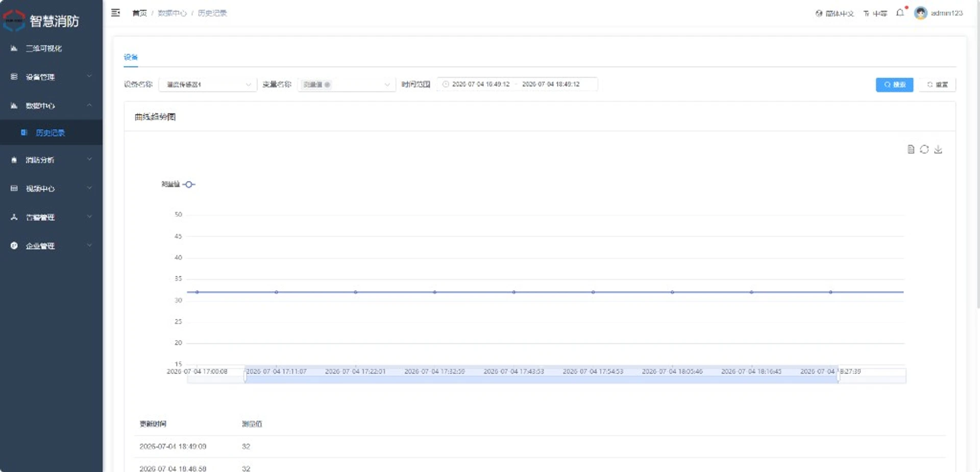Click the chart zoom slider right handle
This screenshot has height=472, width=980.
click(x=838, y=375)
